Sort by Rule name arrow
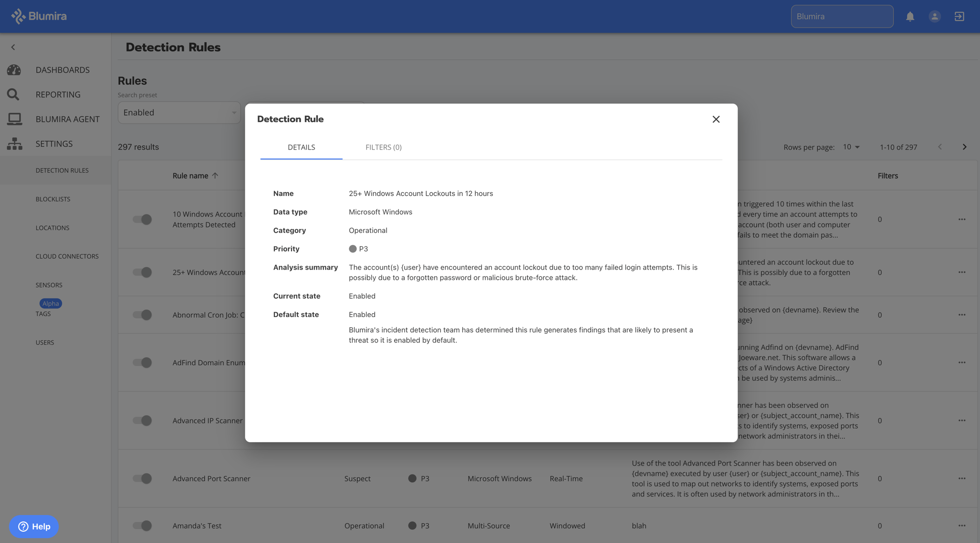 [x=215, y=175]
